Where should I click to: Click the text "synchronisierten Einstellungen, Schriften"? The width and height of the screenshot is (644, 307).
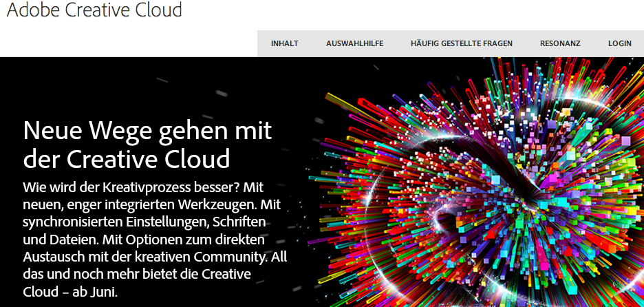144,222
